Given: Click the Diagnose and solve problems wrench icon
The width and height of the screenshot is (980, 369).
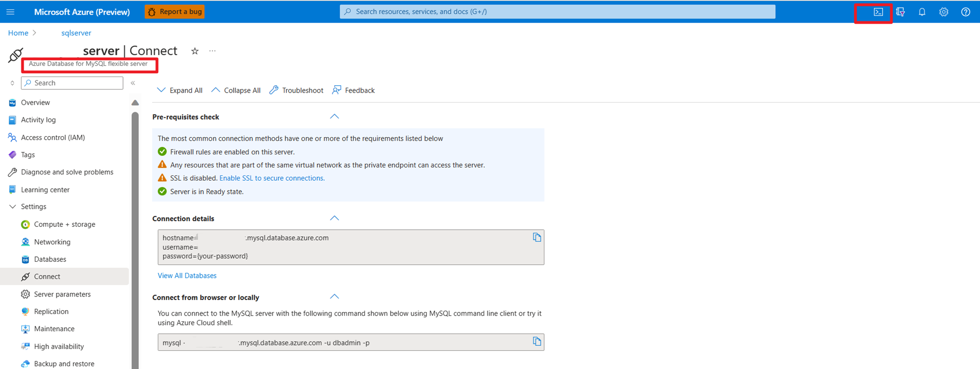Looking at the screenshot, I should (12, 172).
